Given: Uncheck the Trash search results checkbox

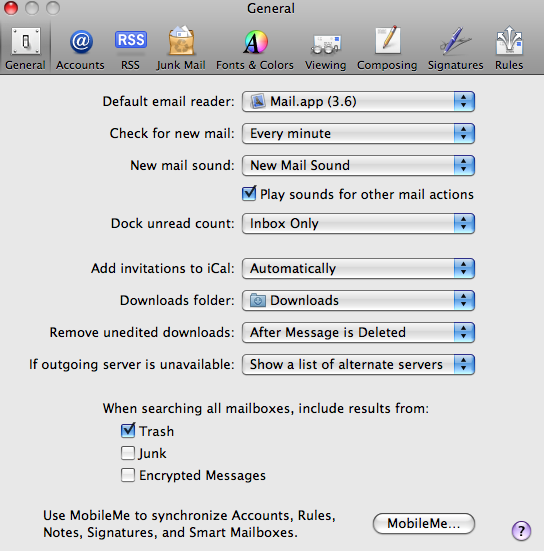Looking at the screenshot, I should click(x=128, y=431).
